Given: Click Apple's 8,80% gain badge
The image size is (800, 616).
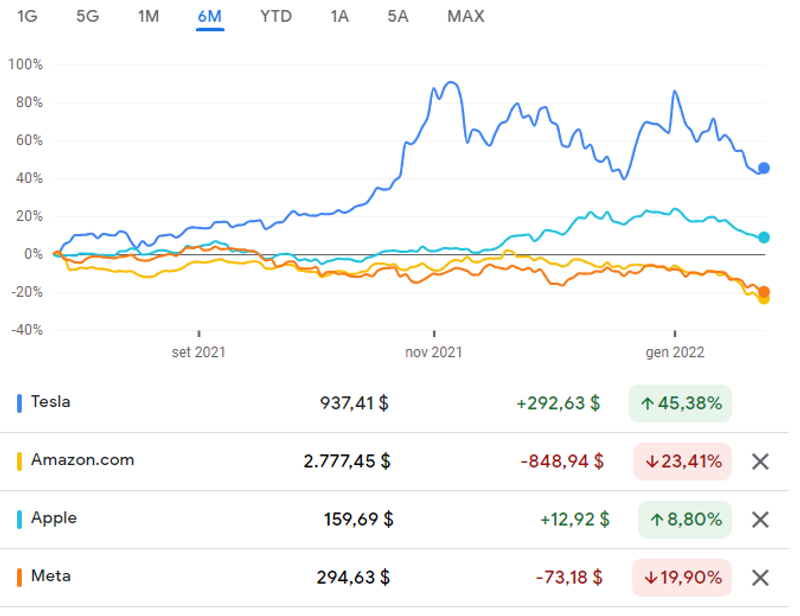Looking at the screenshot, I should point(685,520).
